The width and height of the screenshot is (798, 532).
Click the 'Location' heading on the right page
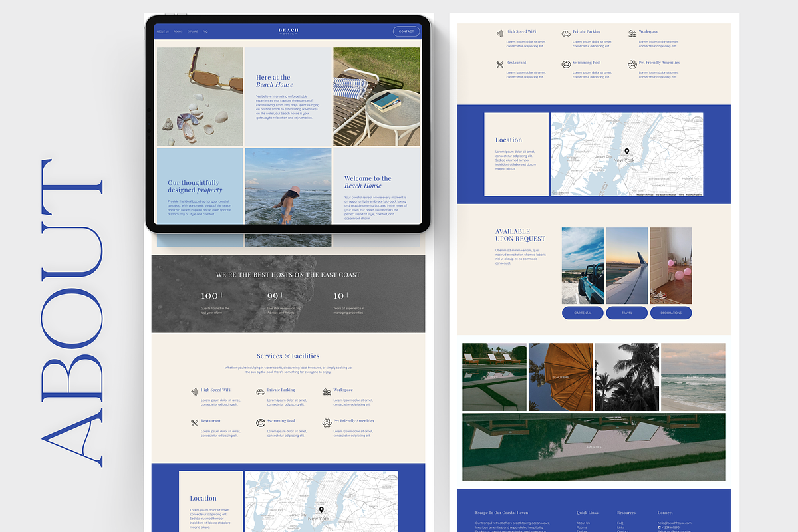pyautogui.click(x=509, y=140)
